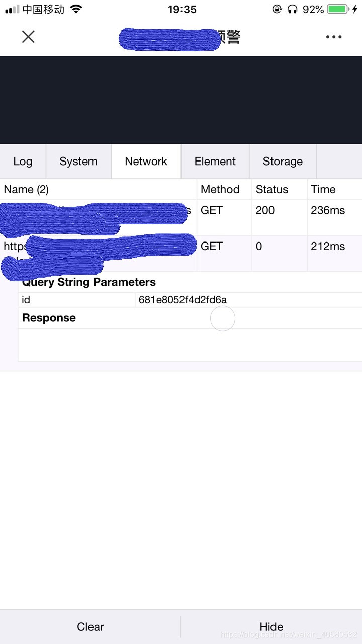Clear the network request list

coord(90,627)
